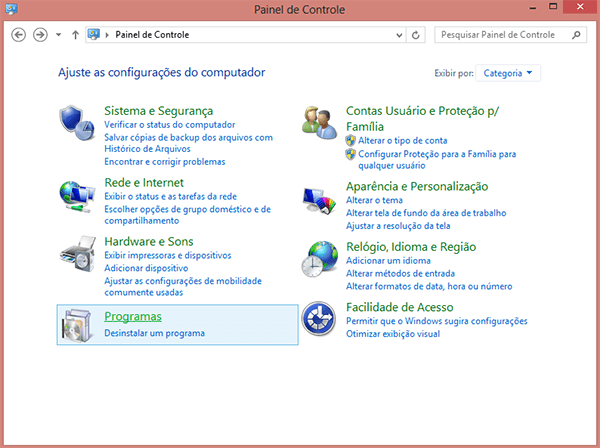Screen dimensions: 600x448
Task: Click the Sistema e Segurança shield icon
Action: 79,124
